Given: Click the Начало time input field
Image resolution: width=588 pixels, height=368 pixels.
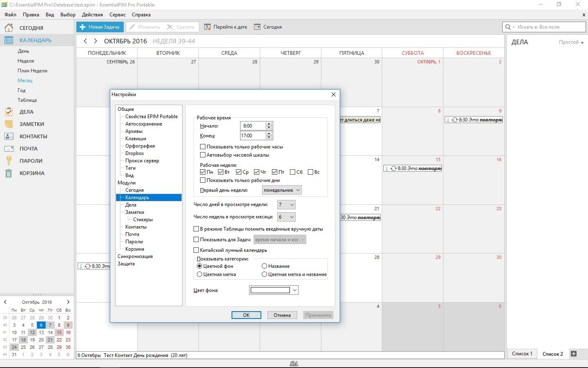Looking at the screenshot, I should tap(253, 126).
